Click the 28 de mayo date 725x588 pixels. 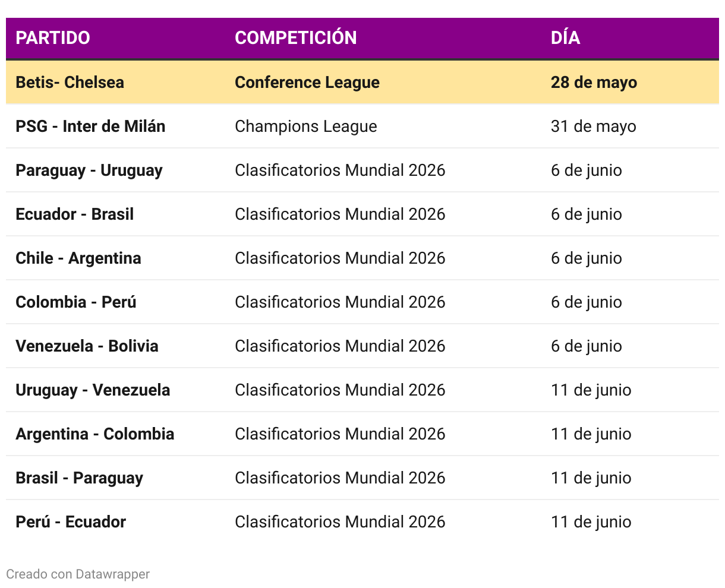(x=594, y=83)
